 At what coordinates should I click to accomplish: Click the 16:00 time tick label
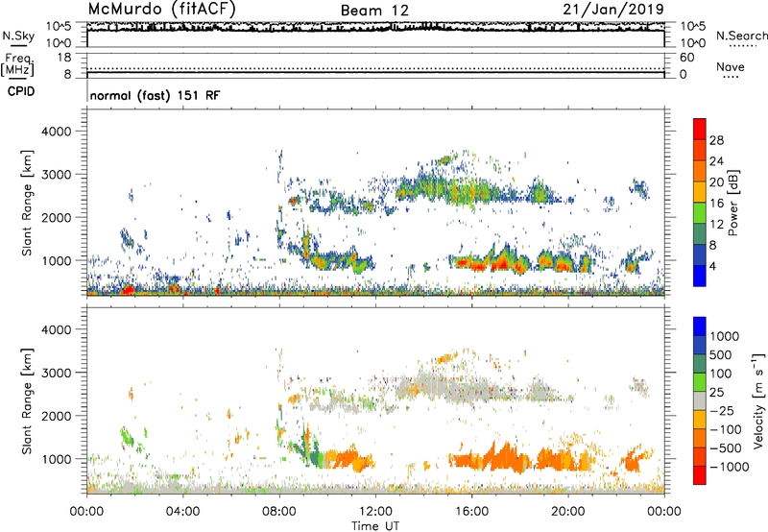[x=471, y=512]
